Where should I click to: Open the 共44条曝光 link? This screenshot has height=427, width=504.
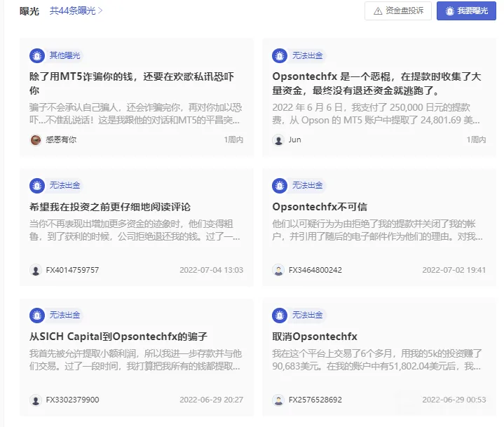coord(76,11)
